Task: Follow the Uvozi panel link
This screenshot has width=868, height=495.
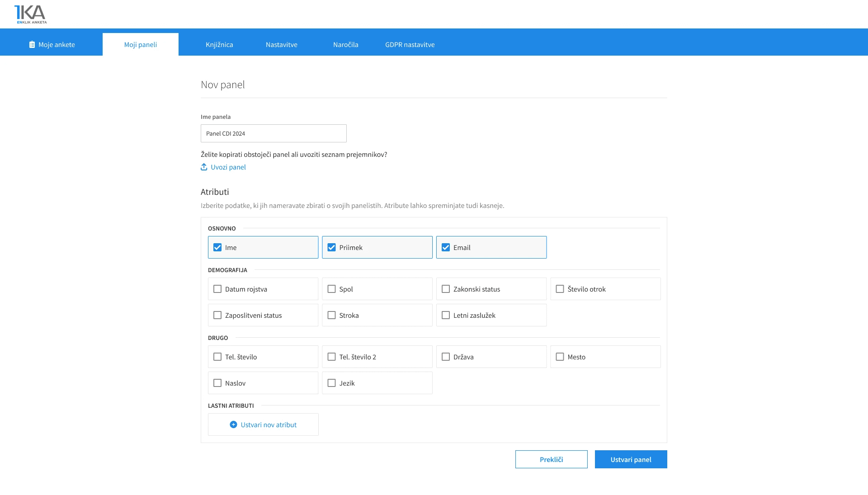Action: (228, 167)
